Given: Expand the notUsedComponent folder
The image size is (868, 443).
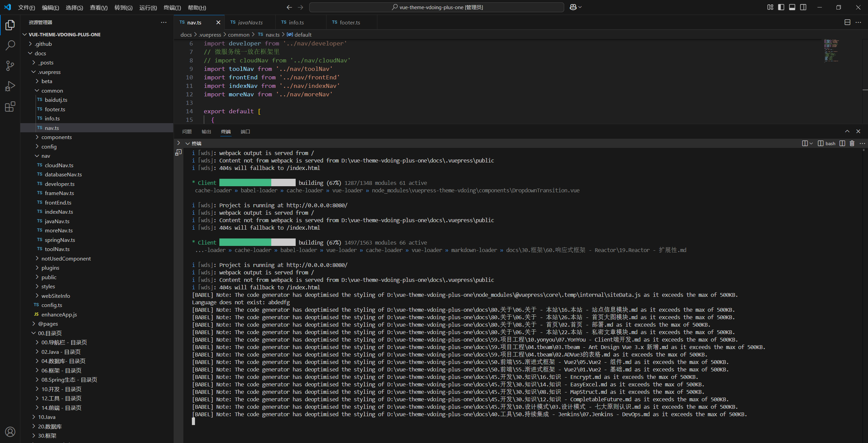Looking at the screenshot, I should click(37, 258).
